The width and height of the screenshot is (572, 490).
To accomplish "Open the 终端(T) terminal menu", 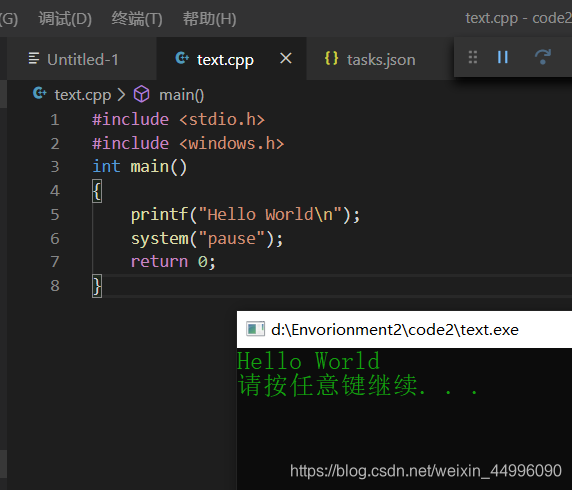I will pos(137,19).
